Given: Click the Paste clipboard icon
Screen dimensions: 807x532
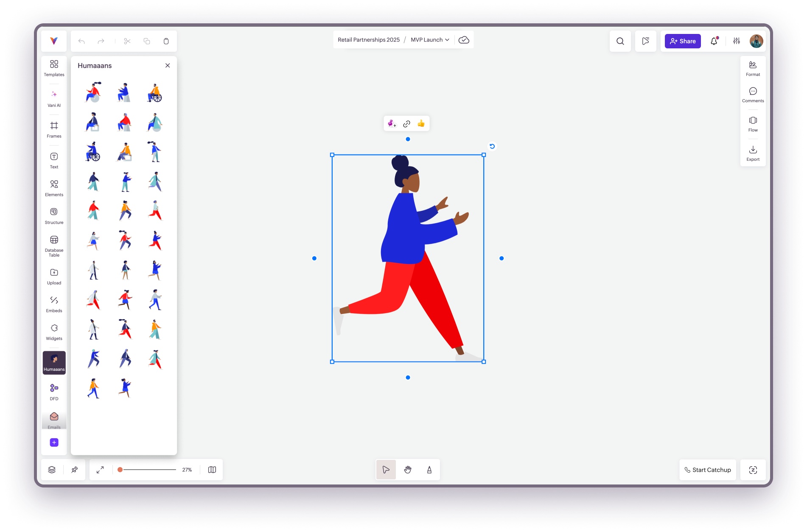Looking at the screenshot, I should (x=166, y=41).
